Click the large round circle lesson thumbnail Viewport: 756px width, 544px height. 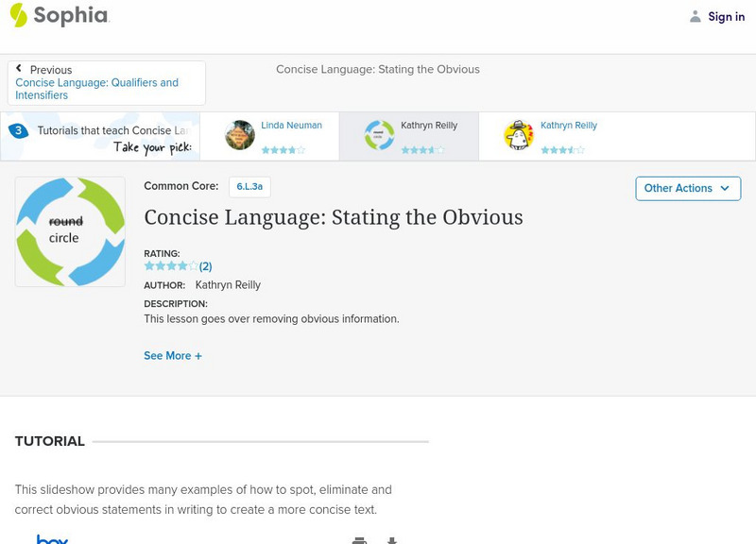[x=70, y=231]
